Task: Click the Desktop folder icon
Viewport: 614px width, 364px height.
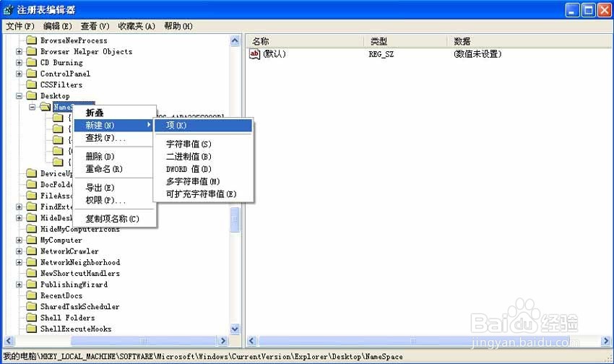Action: coord(31,95)
